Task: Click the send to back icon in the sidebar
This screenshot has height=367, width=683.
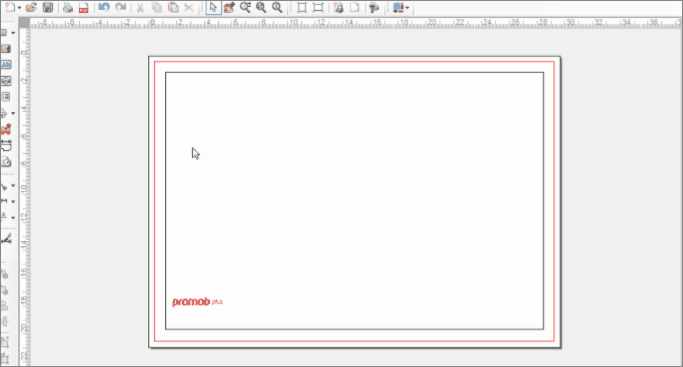Action: coord(5,290)
